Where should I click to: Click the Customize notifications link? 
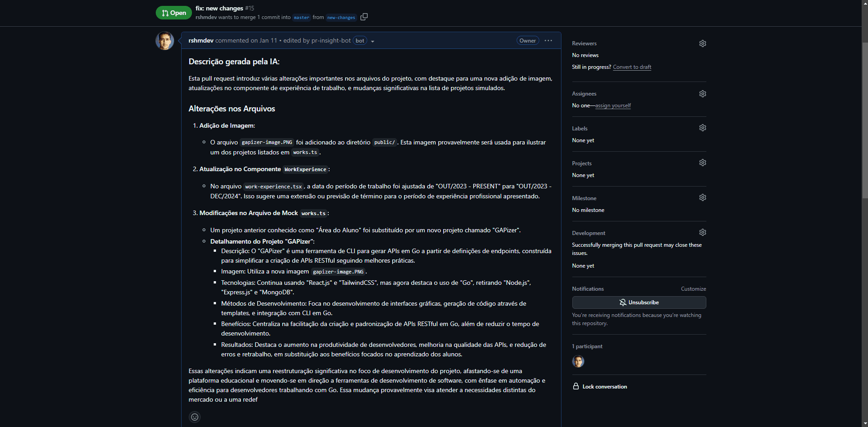tap(693, 289)
